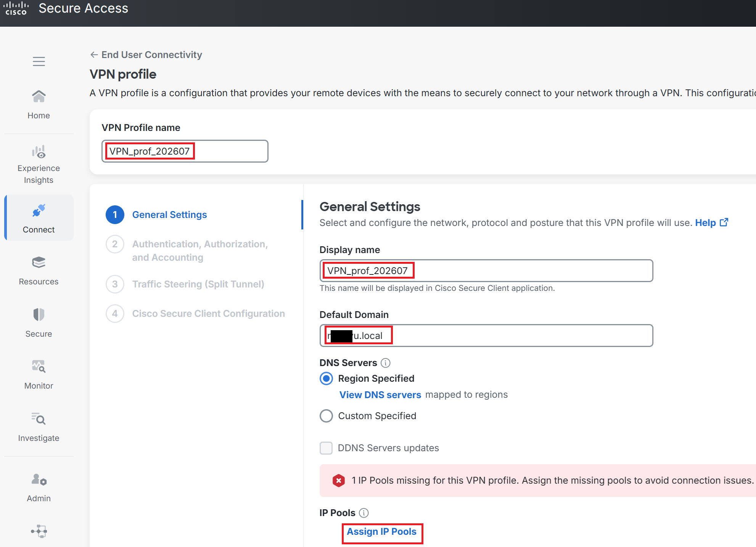This screenshot has height=547, width=756.
Task: Enable DDNS Servers updates checkbox
Action: click(x=326, y=448)
